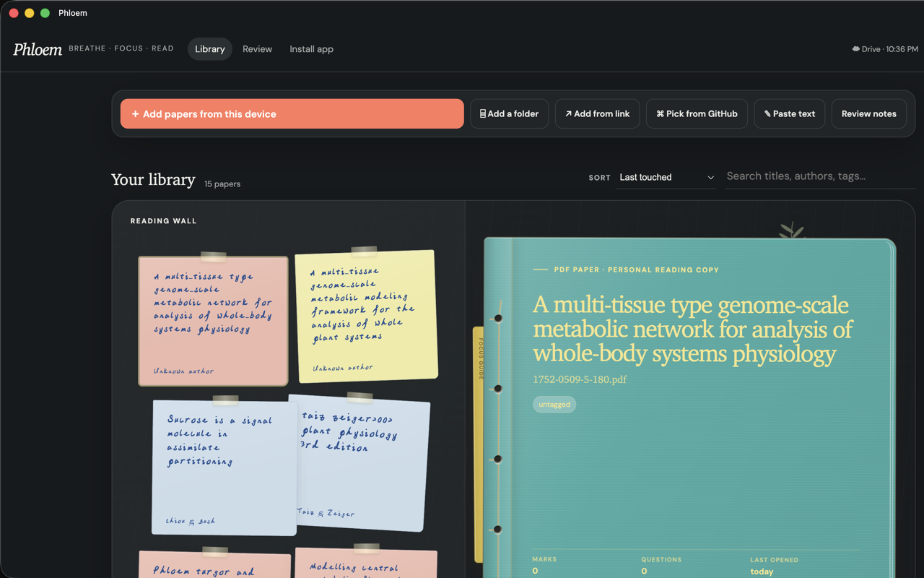
Task: Open pink note about whole-body systems physiology
Action: tap(213, 320)
